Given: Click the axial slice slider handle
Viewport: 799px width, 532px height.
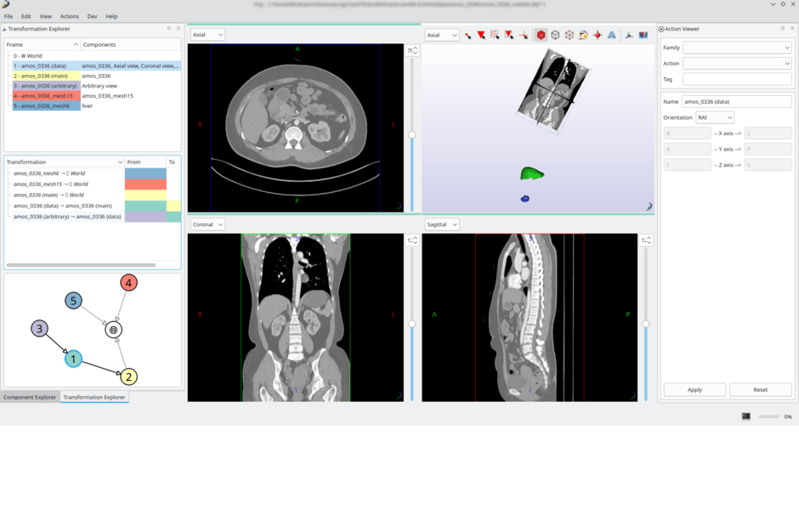Looking at the screenshot, I should (x=411, y=135).
